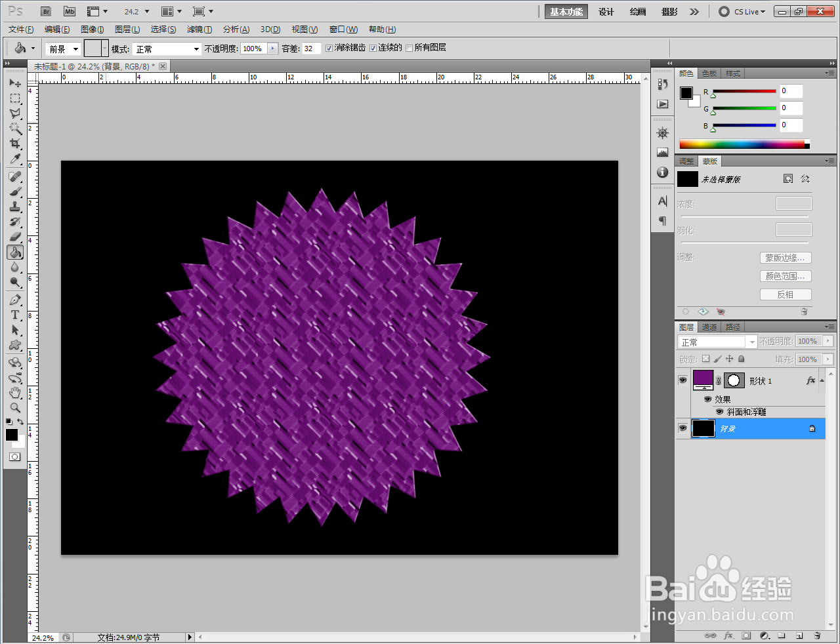
Task: Toggle lock transparent pixels
Action: coord(705,359)
